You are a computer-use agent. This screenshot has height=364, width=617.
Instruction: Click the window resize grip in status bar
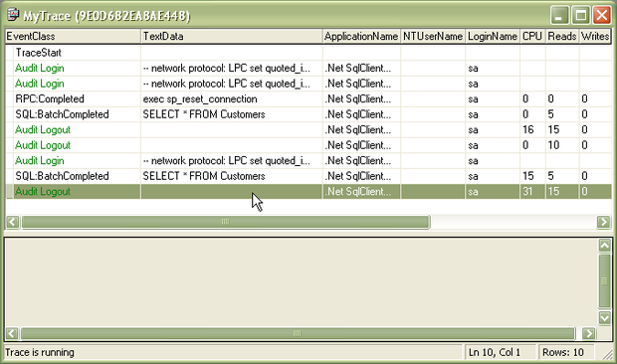[608, 354]
